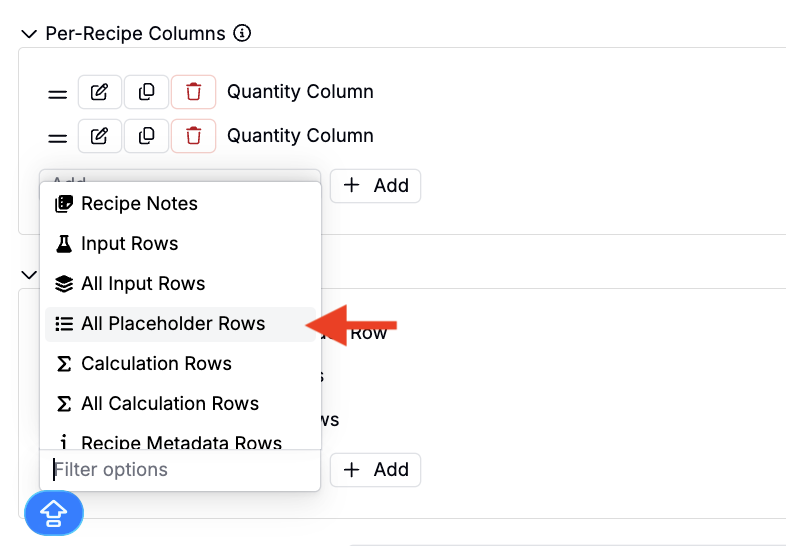Click the Add dropdown field in Per-Recipe Columns

180,176
